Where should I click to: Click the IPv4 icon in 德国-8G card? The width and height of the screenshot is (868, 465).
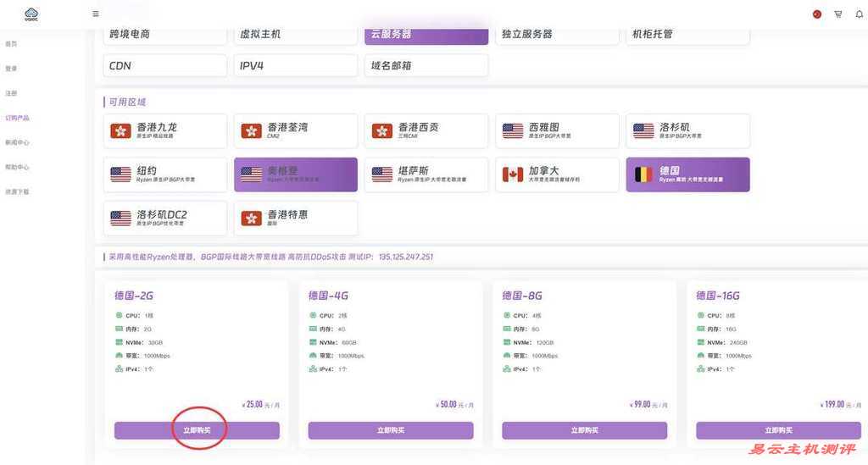[507, 368]
